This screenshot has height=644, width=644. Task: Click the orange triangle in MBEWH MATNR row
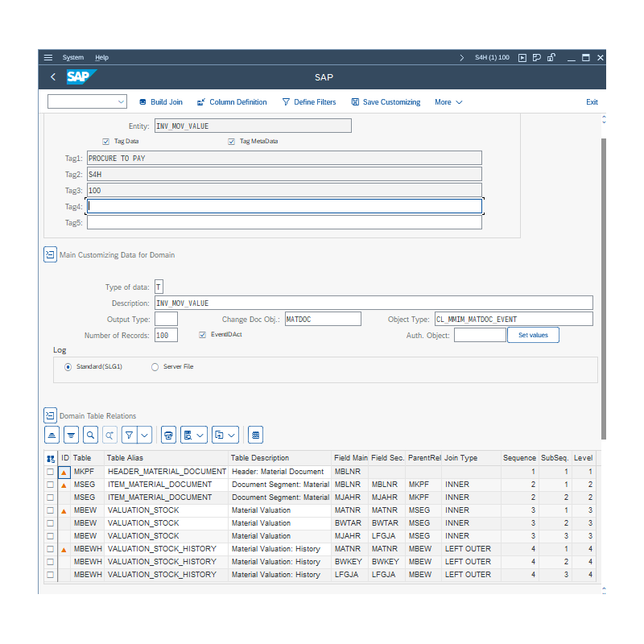64,550
